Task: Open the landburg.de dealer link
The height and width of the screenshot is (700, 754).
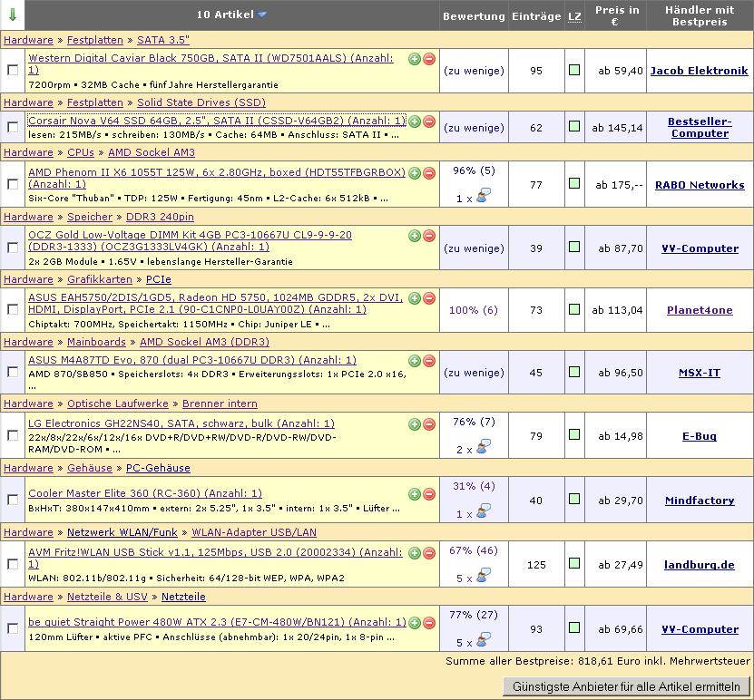Action: pos(700,565)
